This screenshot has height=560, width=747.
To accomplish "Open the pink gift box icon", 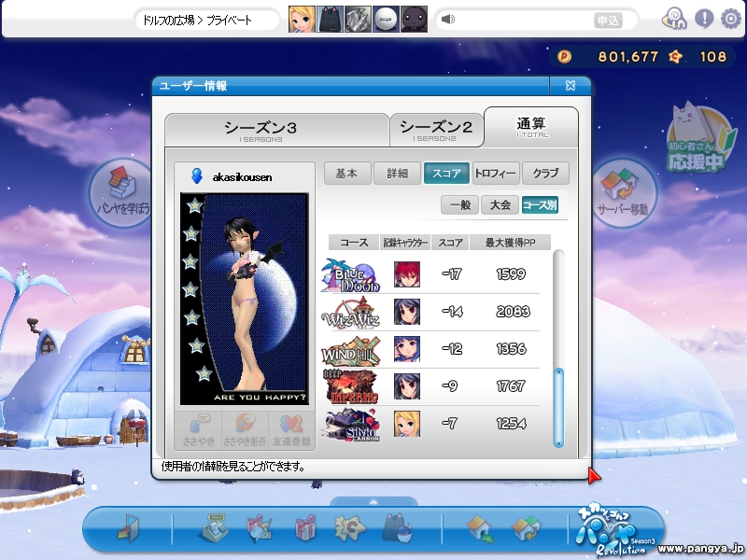I will pos(305,528).
